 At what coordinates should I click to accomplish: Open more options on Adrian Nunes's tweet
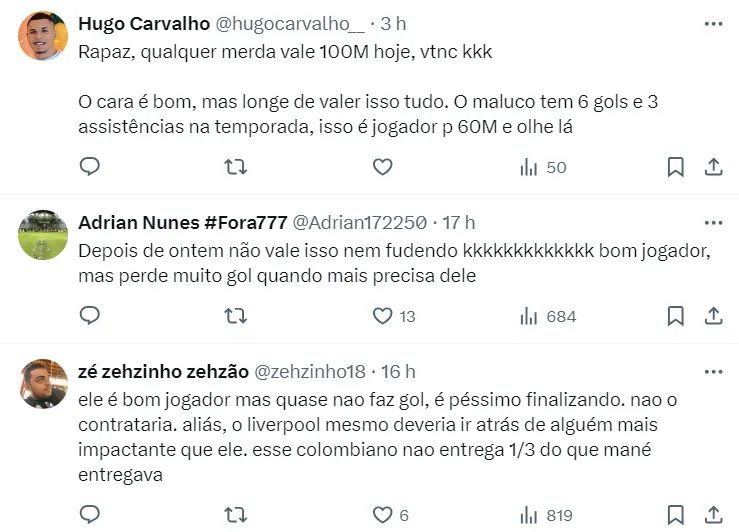pyautogui.click(x=713, y=222)
